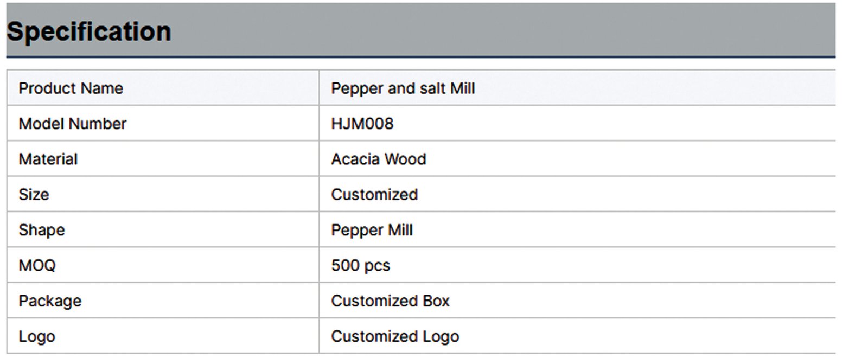Click the Specification heading

[89, 31]
